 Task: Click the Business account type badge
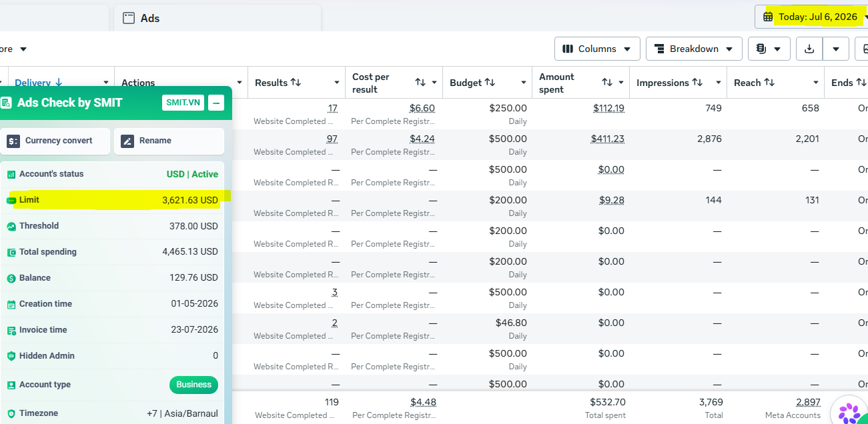point(194,385)
